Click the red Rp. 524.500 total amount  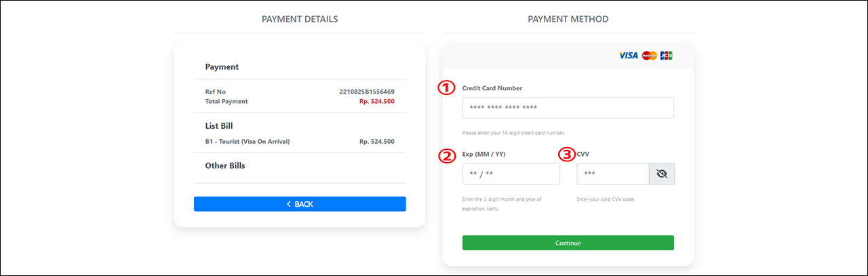coord(377,101)
